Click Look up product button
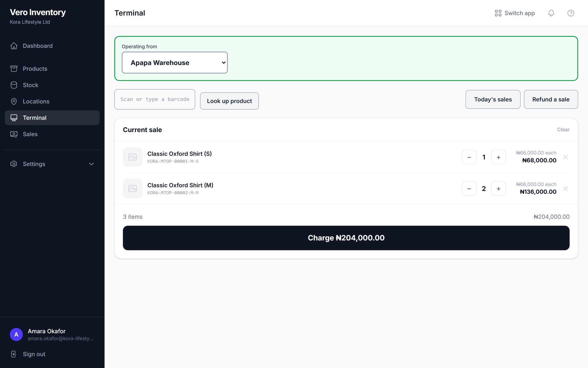 pyautogui.click(x=229, y=101)
